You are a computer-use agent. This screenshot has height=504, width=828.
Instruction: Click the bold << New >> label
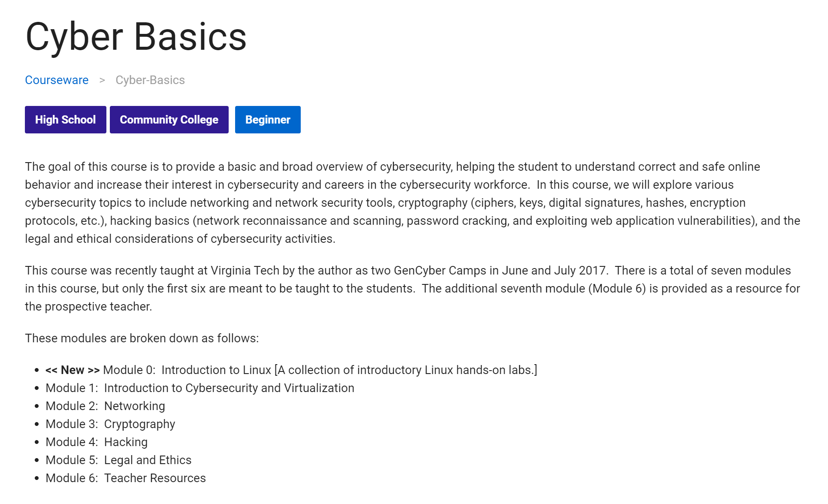[73, 370]
